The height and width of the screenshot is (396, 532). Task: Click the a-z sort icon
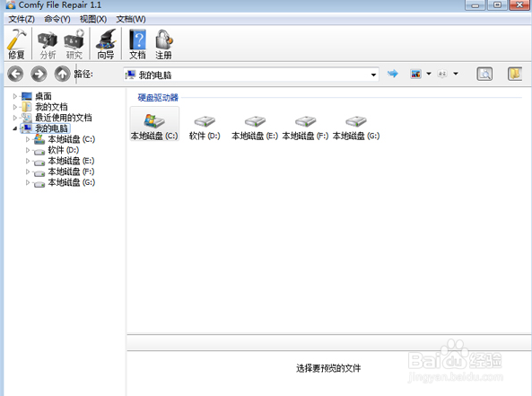[442, 74]
